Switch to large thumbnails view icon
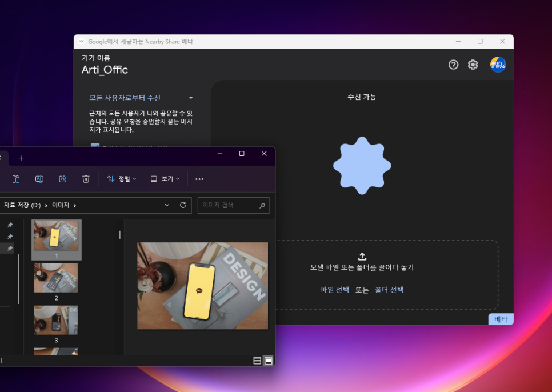The image size is (552, 392). tap(268, 361)
